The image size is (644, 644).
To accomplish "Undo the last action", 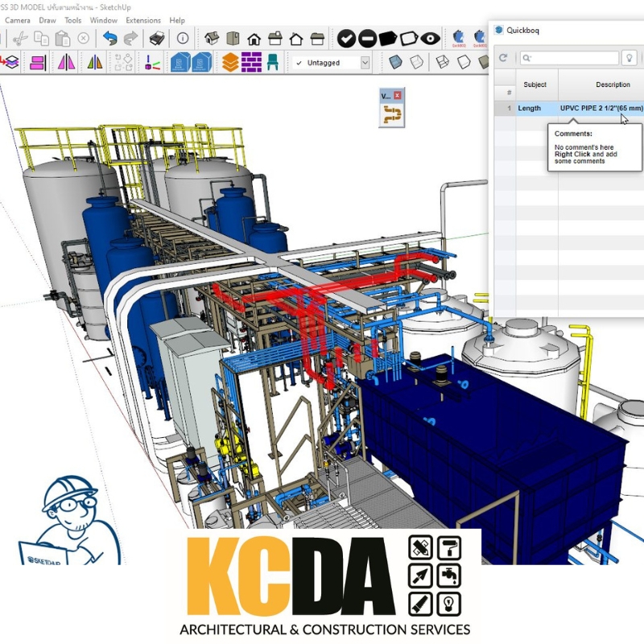I will pos(109,39).
